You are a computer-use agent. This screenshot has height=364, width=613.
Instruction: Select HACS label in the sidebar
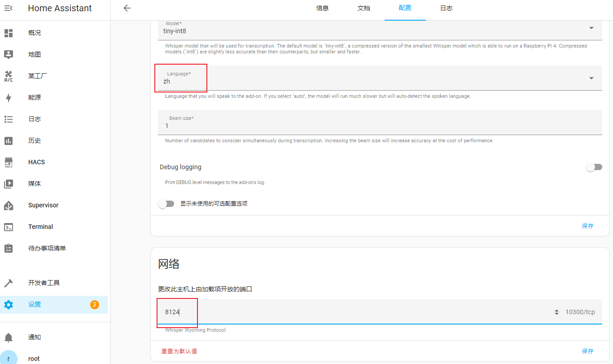coord(36,162)
